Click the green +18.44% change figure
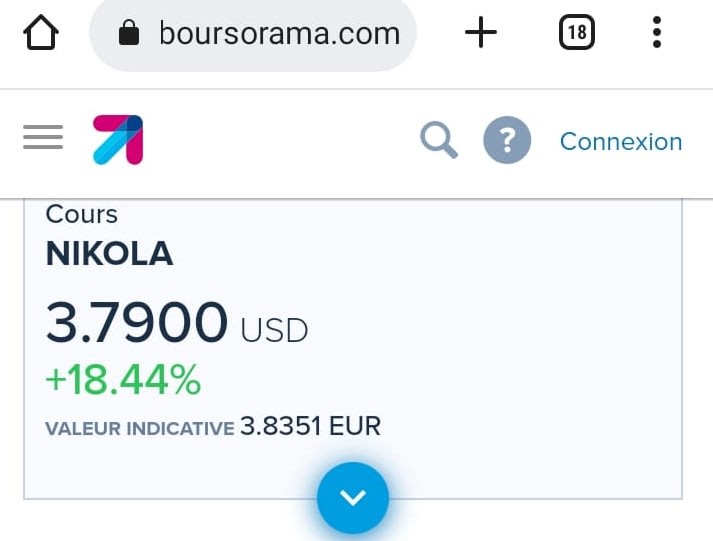713x541 pixels. pyautogui.click(x=123, y=380)
